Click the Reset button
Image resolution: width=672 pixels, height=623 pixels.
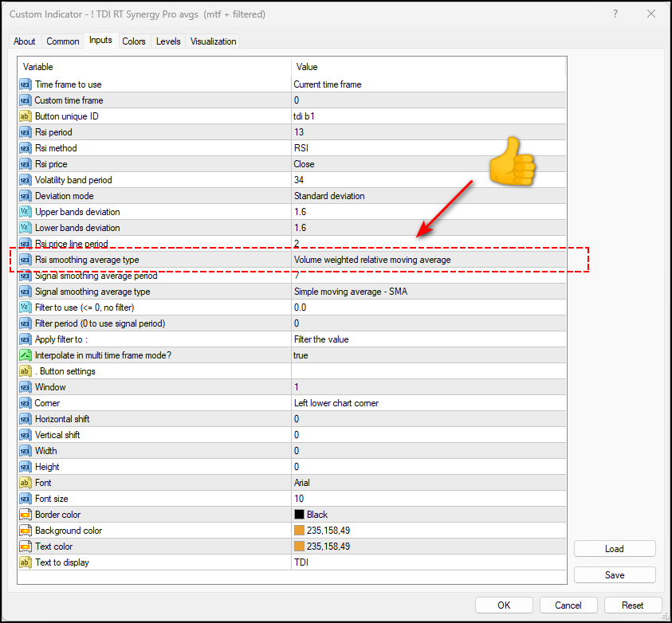coord(633,605)
